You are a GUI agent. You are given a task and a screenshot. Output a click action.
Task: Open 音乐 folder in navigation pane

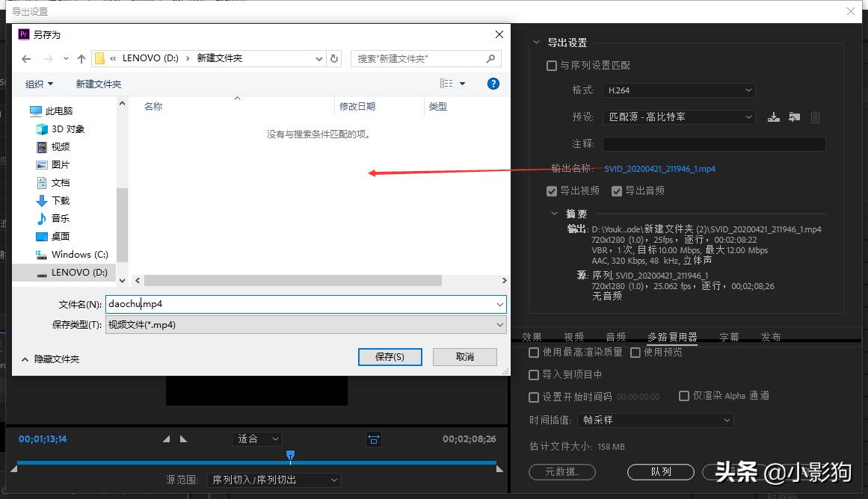[x=53, y=219]
